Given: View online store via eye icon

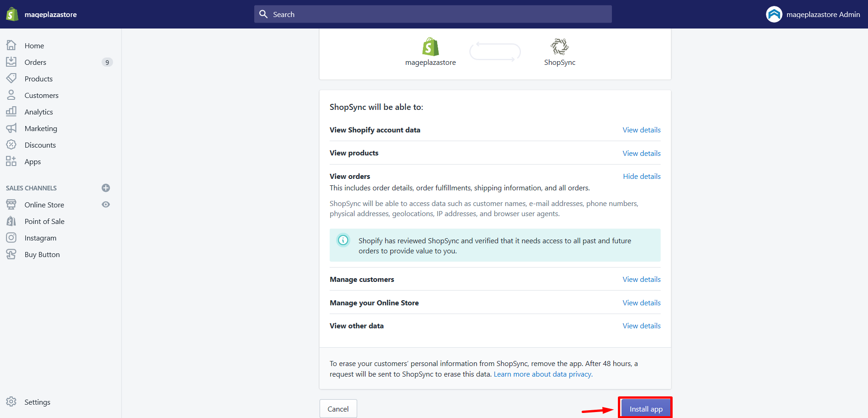Looking at the screenshot, I should pyautogui.click(x=106, y=204).
